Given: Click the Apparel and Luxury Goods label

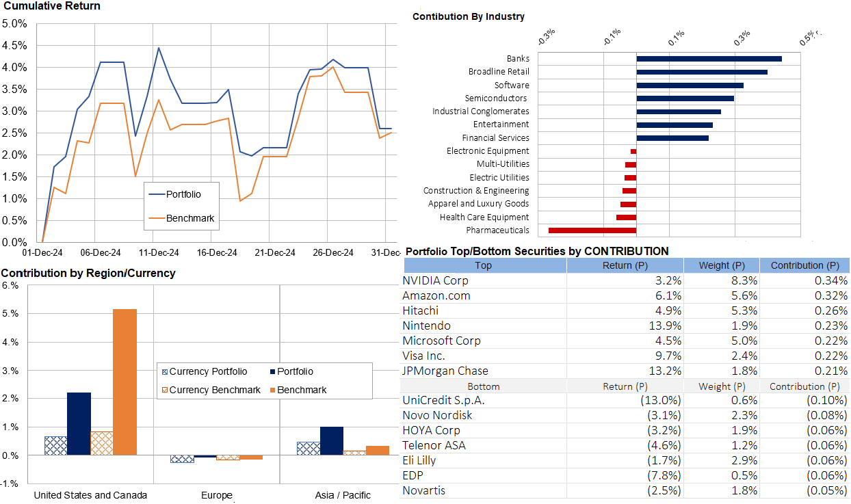Looking at the screenshot, I should pos(479,204).
